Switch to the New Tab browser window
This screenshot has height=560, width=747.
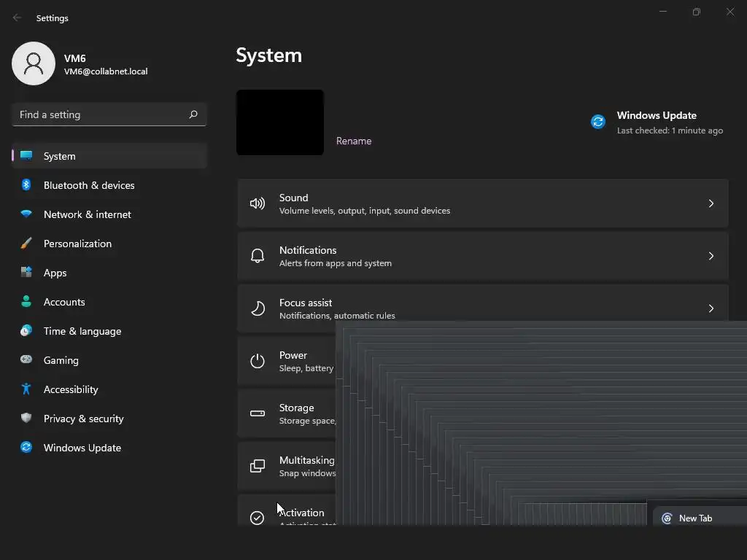[x=695, y=518]
